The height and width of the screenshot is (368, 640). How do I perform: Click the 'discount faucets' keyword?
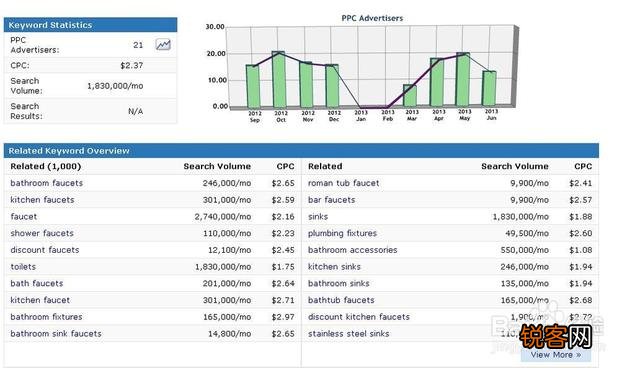(45, 250)
